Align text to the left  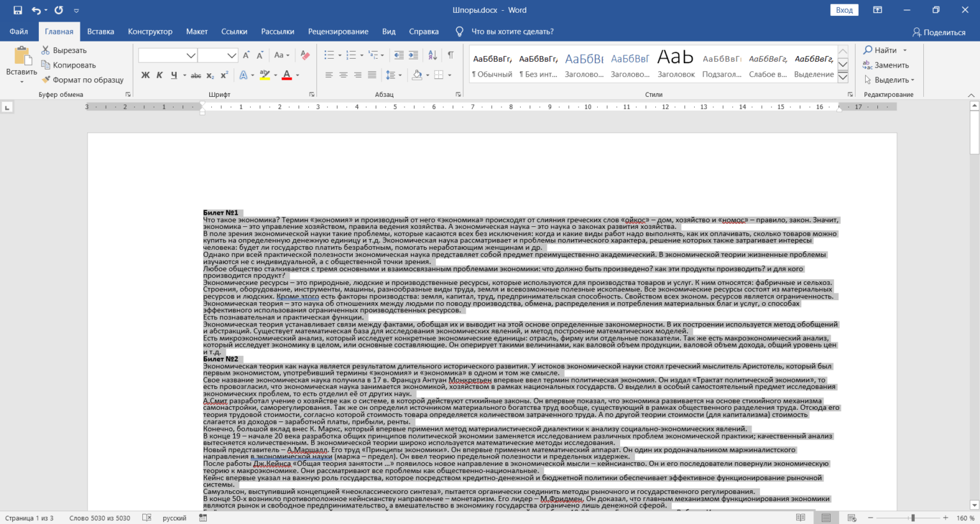[329, 75]
